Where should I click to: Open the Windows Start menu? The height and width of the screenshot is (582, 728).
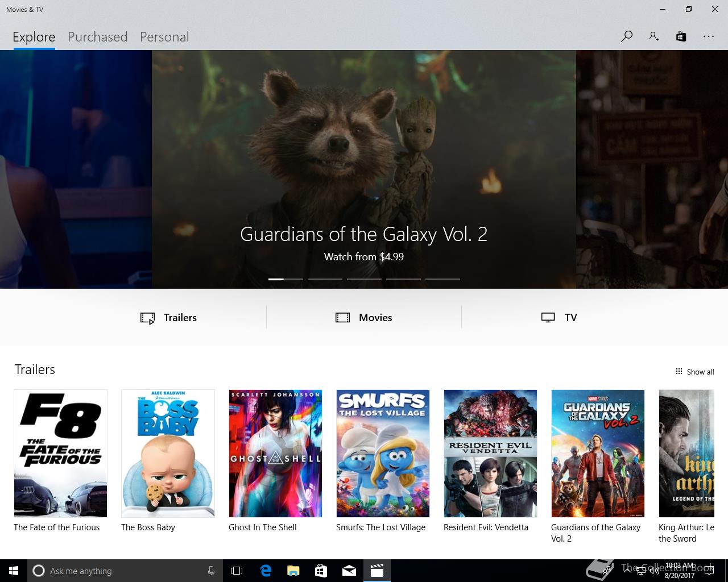coord(14,571)
